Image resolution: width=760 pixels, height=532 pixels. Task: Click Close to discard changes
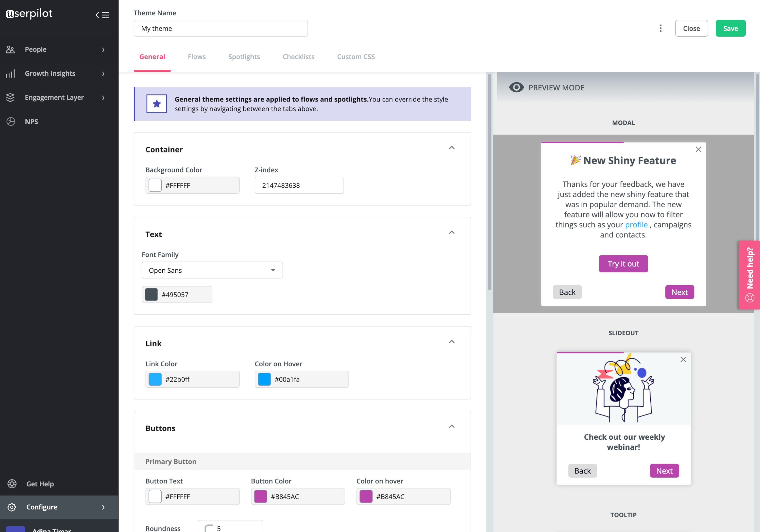click(691, 28)
